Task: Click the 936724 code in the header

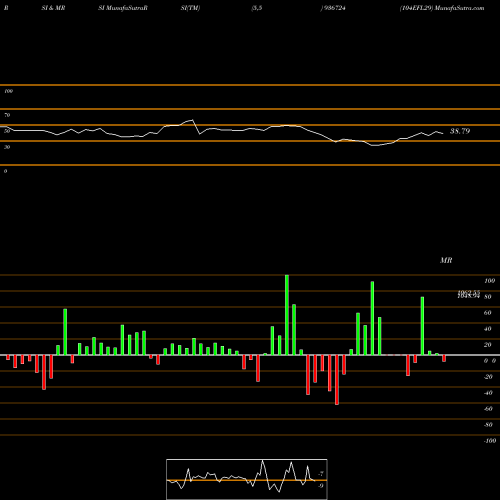Action: [334, 8]
